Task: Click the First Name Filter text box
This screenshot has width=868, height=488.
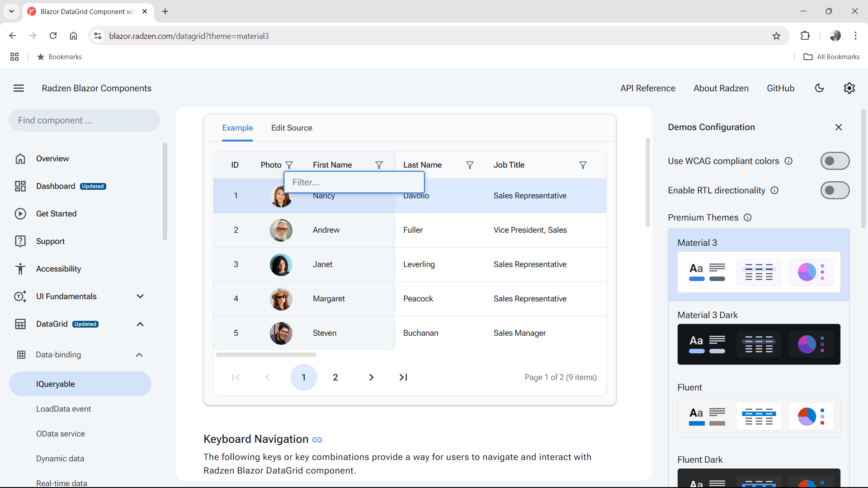Action: pyautogui.click(x=354, y=182)
